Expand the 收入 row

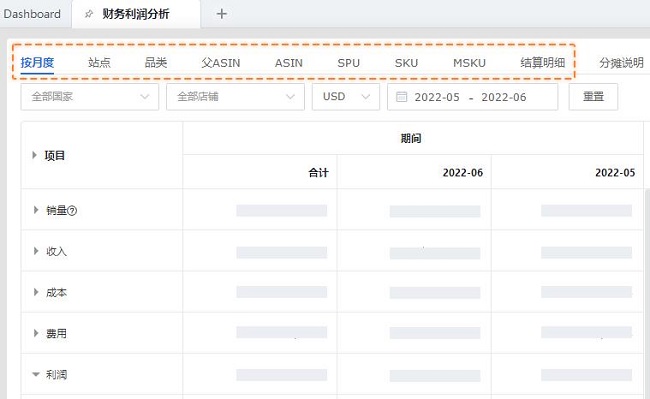coord(36,251)
